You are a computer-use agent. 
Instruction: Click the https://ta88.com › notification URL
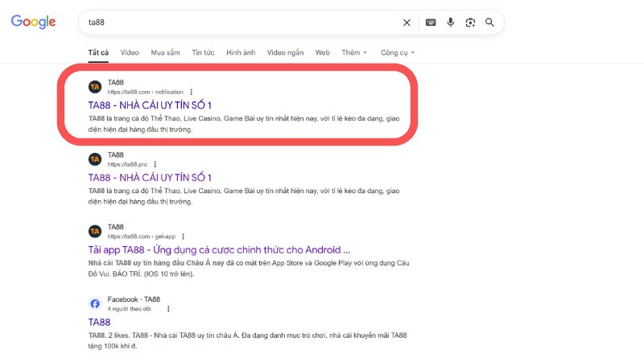click(146, 92)
